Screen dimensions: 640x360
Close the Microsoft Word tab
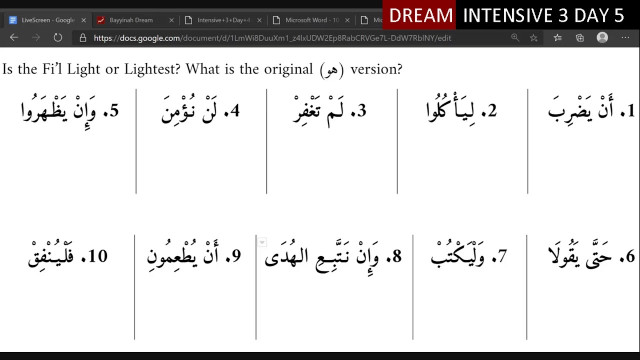coord(347,20)
